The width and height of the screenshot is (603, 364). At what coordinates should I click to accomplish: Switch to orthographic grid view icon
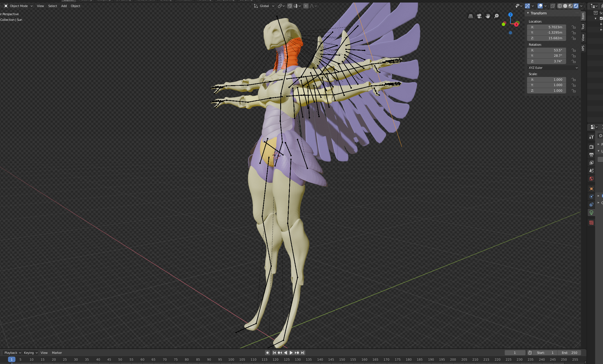click(x=471, y=16)
